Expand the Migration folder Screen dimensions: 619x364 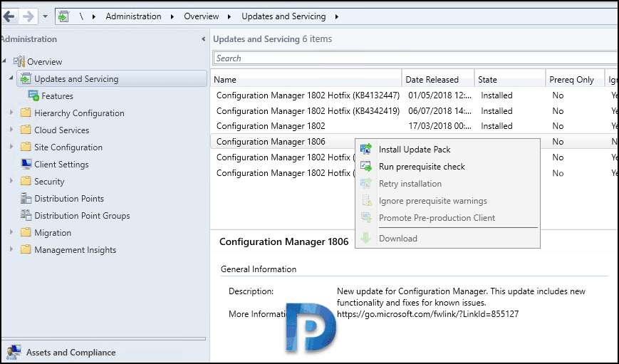tap(11, 232)
